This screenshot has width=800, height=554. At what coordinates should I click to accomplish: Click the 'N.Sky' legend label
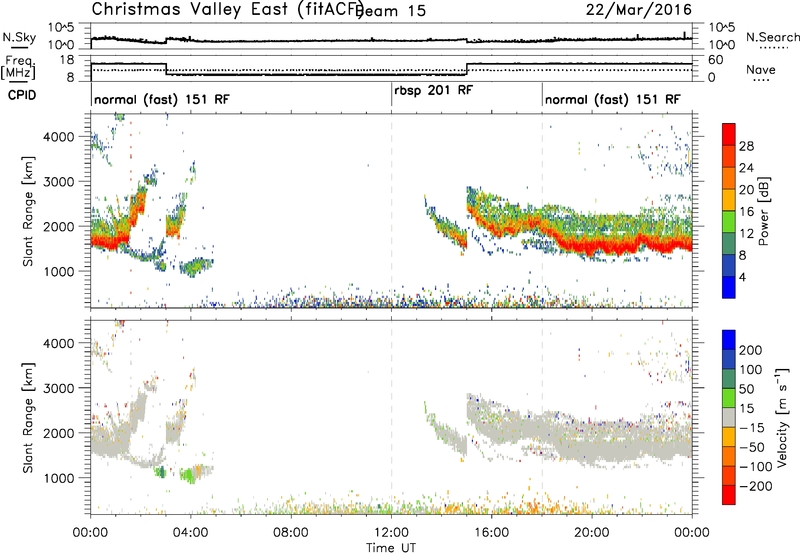tap(19, 37)
